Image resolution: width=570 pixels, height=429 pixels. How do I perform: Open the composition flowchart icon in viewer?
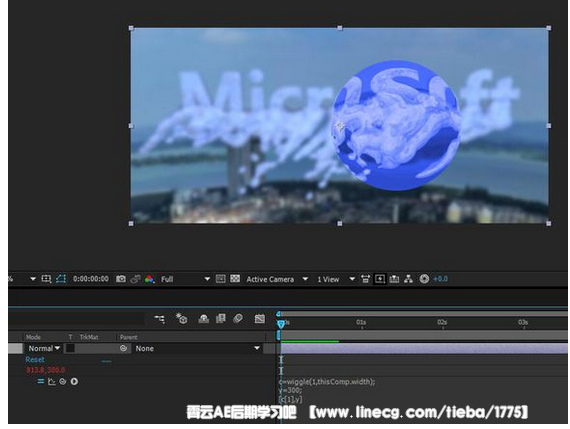click(x=408, y=279)
